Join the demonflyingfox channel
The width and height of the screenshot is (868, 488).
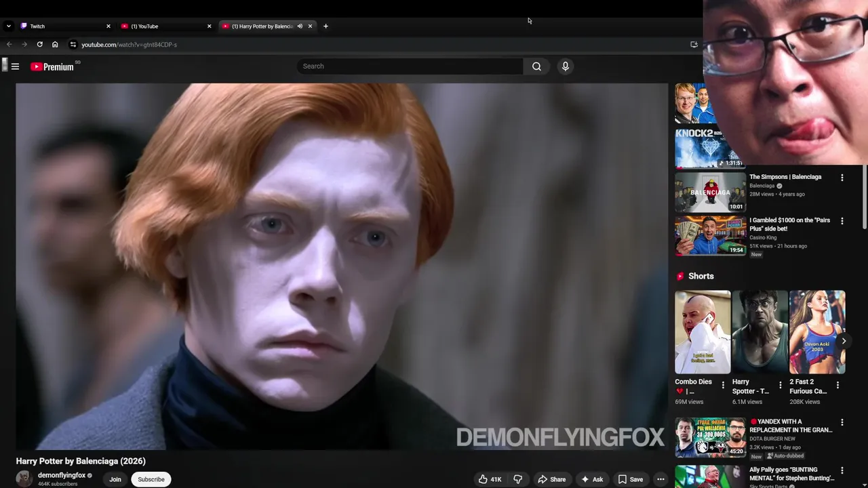tap(115, 479)
